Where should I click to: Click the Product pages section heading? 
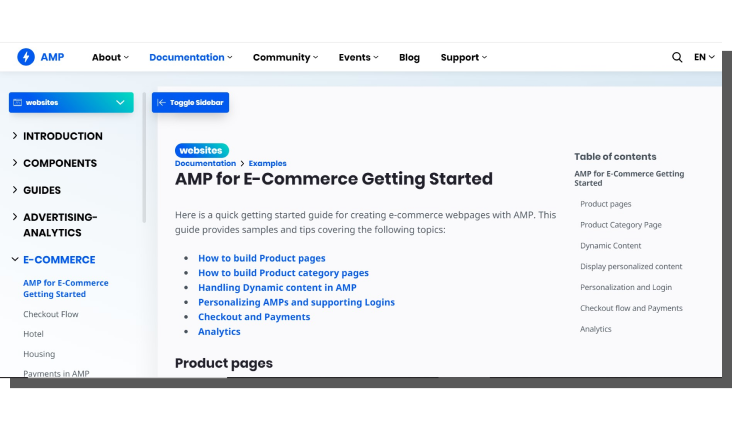tap(224, 363)
